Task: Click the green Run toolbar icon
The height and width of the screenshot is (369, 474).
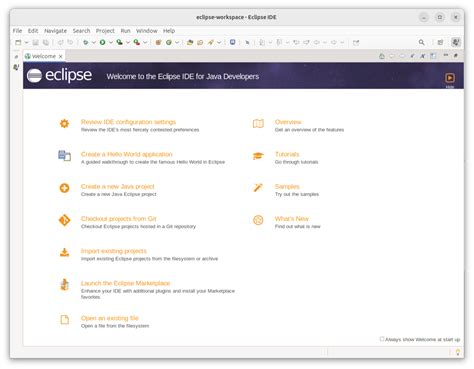Action: coord(103,42)
